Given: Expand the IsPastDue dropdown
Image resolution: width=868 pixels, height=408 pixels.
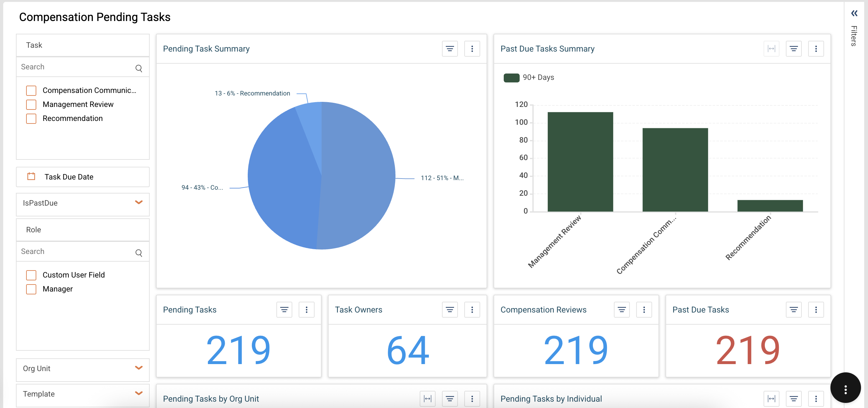Looking at the screenshot, I should (139, 202).
